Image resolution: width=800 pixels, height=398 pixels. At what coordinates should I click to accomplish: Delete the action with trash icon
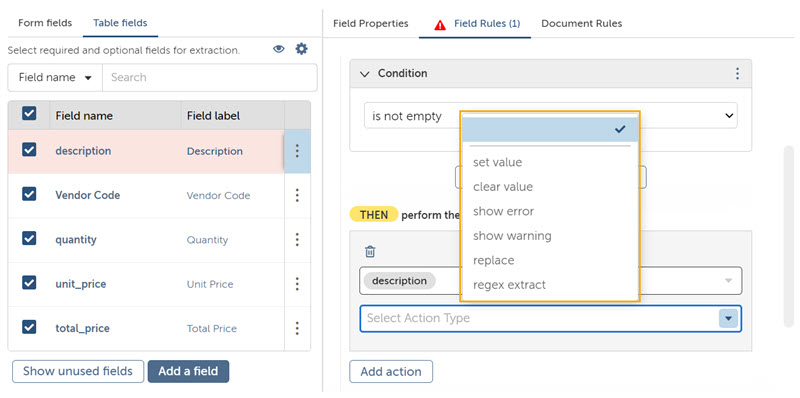point(370,252)
